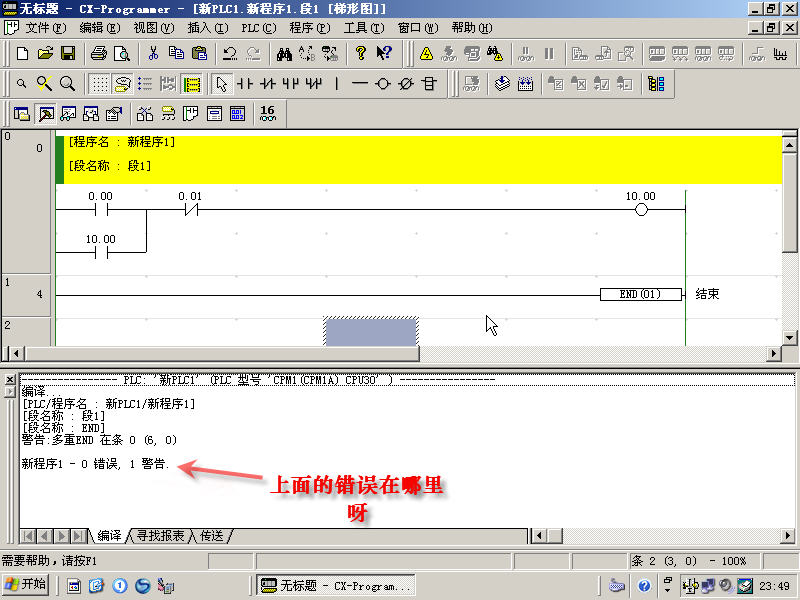Insert a new closed contact OR

coord(313,84)
